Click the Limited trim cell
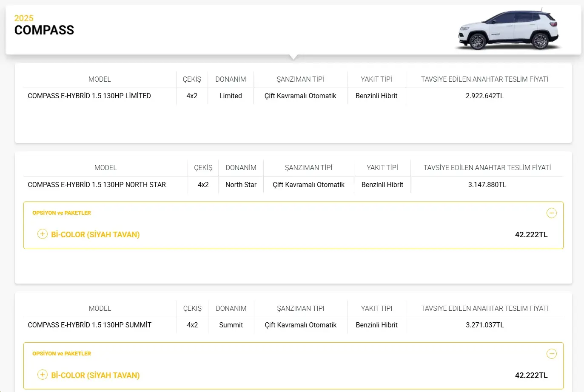 (x=231, y=96)
